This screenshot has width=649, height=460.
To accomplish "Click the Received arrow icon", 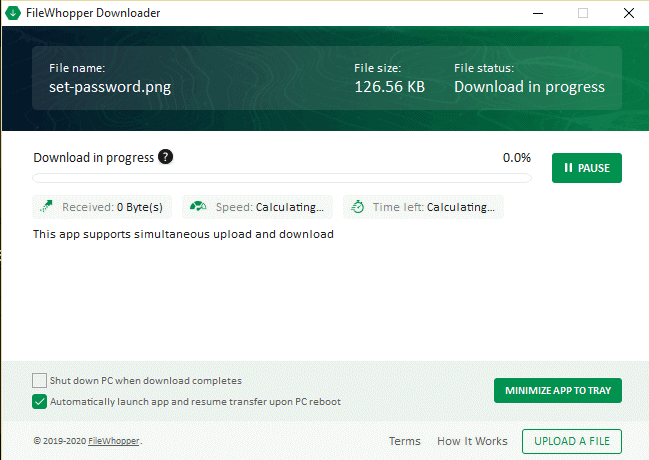I will tap(46, 206).
